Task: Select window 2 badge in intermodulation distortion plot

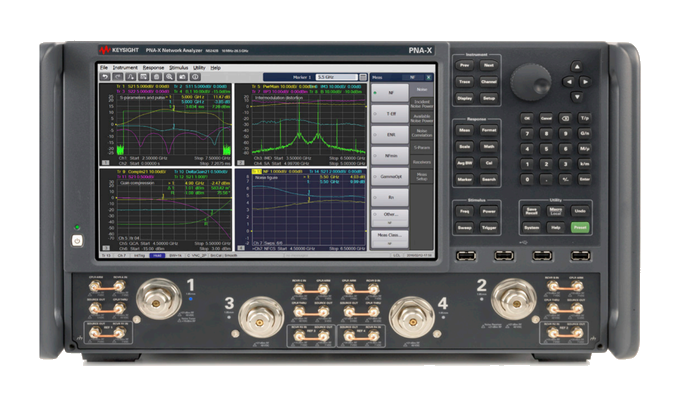Action: click(x=241, y=163)
